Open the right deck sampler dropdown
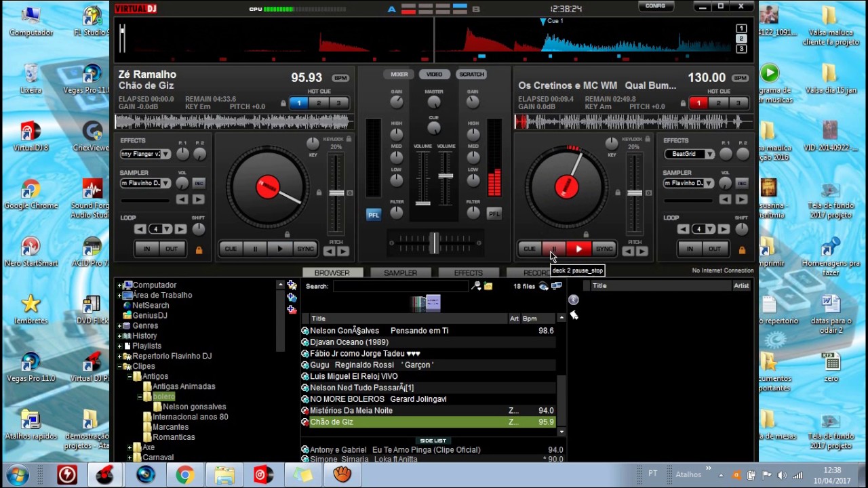The height and width of the screenshot is (488, 868). tap(709, 183)
